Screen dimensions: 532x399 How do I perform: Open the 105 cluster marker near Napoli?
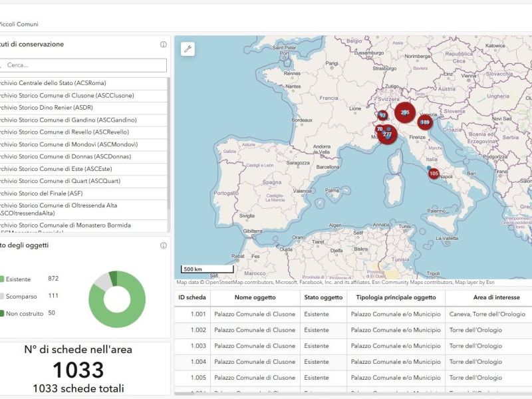click(434, 174)
